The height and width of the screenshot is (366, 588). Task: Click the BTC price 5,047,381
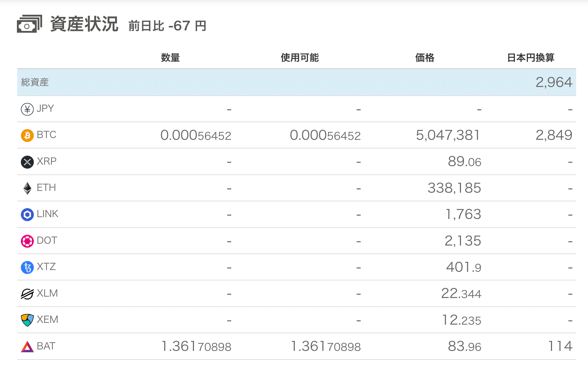pyautogui.click(x=448, y=135)
